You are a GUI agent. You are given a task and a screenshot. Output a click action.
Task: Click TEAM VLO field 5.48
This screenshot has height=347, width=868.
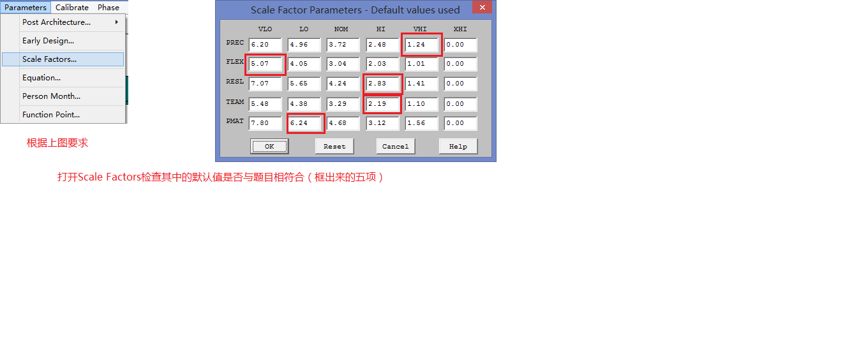(266, 103)
